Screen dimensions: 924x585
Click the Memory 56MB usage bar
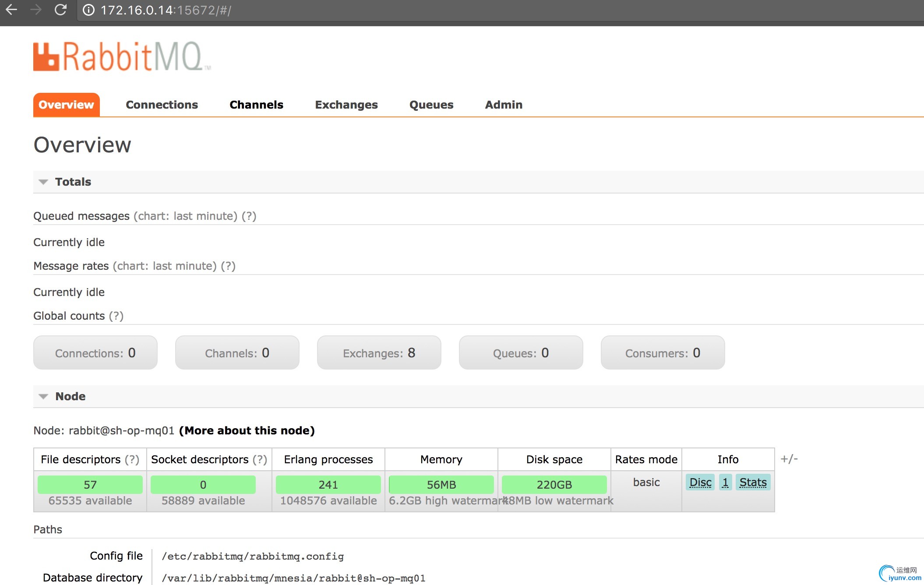(x=441, y=485)
